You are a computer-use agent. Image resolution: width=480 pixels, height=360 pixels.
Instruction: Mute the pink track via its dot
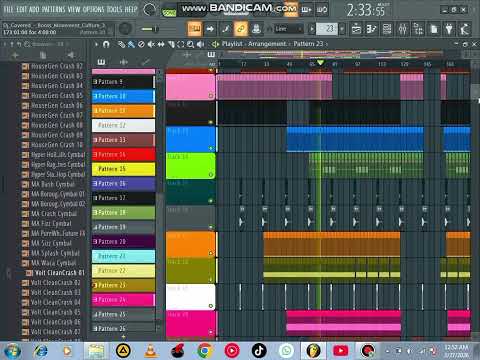[211, 96]
